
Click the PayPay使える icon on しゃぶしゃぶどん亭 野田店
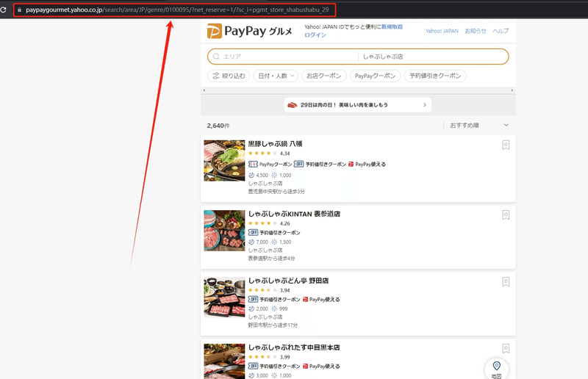(x=305, y=299)
